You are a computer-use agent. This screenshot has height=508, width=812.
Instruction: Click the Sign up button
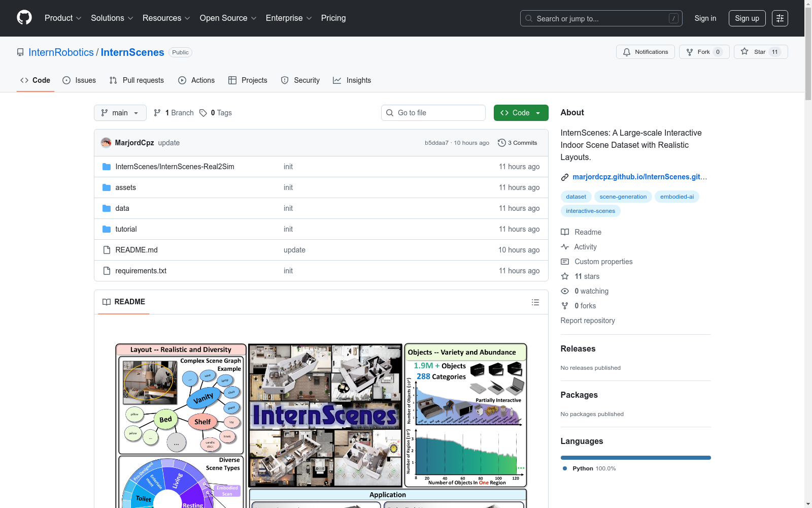pyautogui.click(x=747, y=18)
